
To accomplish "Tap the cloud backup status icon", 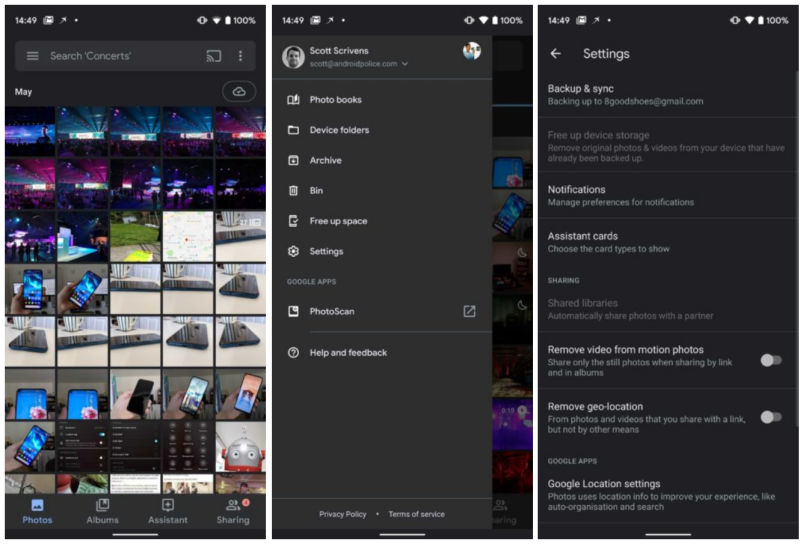I will click(x=239, y=92).
